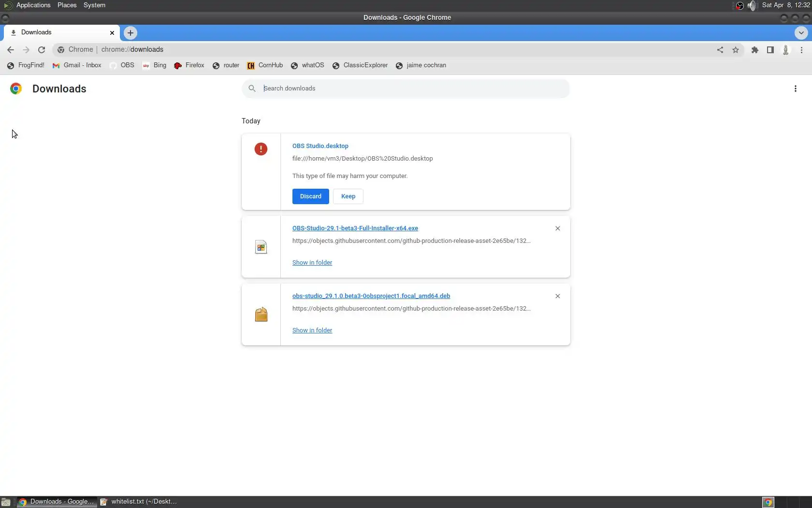
Task: Click the exe installer file icon
Action: click(261, 247)
